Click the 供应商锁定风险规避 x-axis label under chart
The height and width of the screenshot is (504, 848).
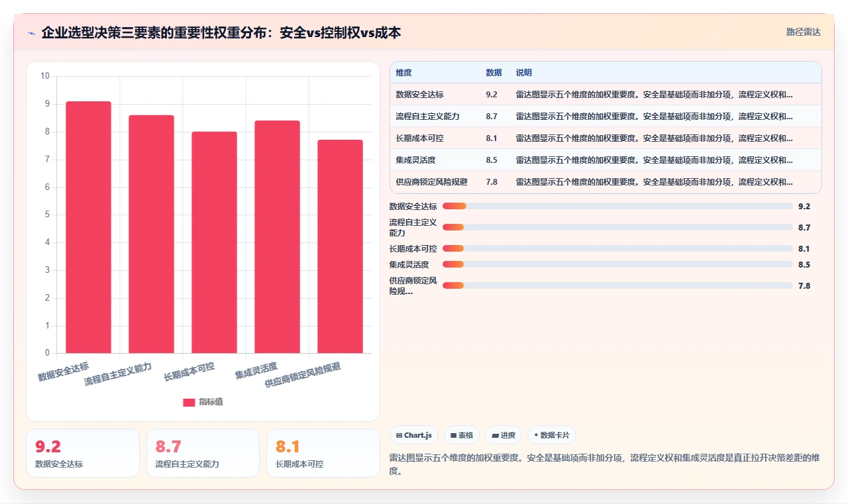(303, 376)
